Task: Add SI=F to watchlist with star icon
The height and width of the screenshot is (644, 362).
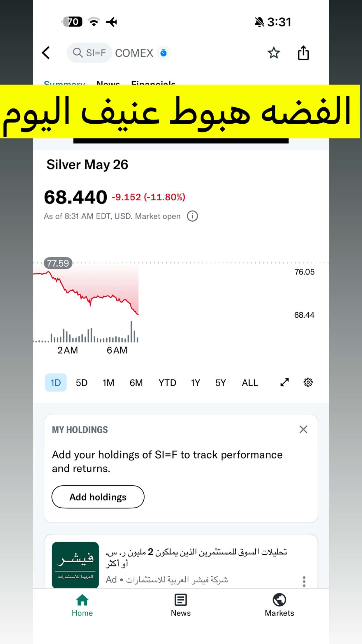Action: (x=274, y=53)
